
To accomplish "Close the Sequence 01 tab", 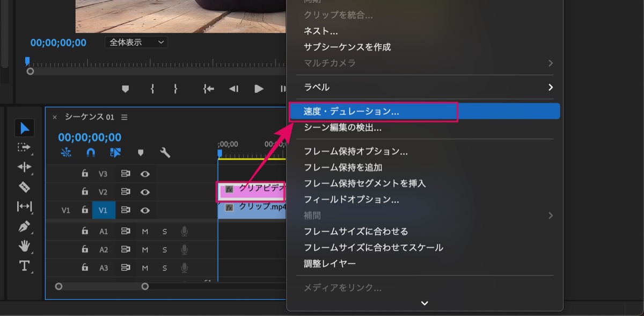I will point(55,117).
